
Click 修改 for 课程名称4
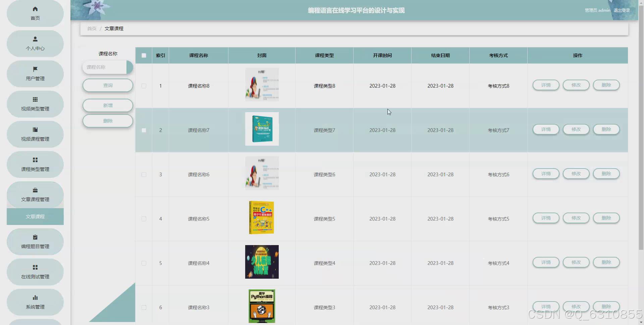click(576, 262)
